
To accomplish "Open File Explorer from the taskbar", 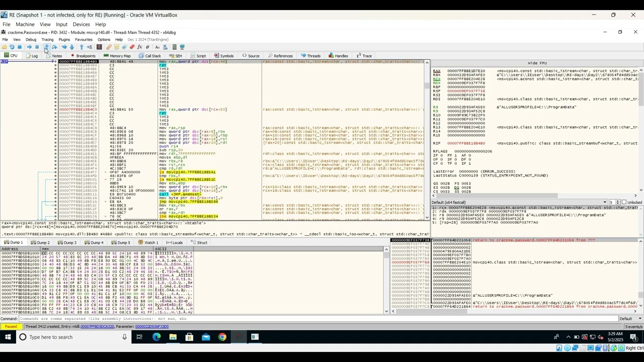I will pos(173,337).
